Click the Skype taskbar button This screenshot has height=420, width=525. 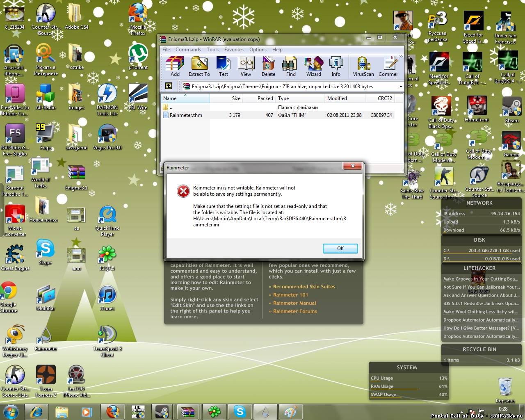pyautogui.click(x=240, y=411)
